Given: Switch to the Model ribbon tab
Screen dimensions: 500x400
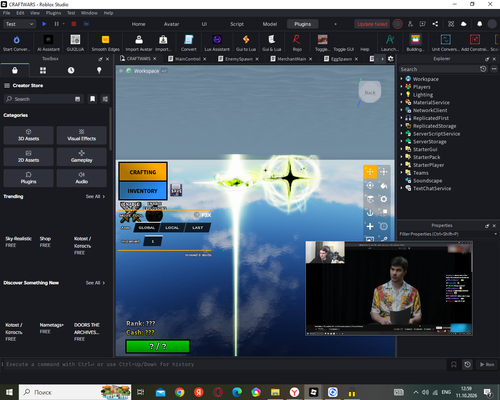Looking at the screenshot, I should point(270,24).
